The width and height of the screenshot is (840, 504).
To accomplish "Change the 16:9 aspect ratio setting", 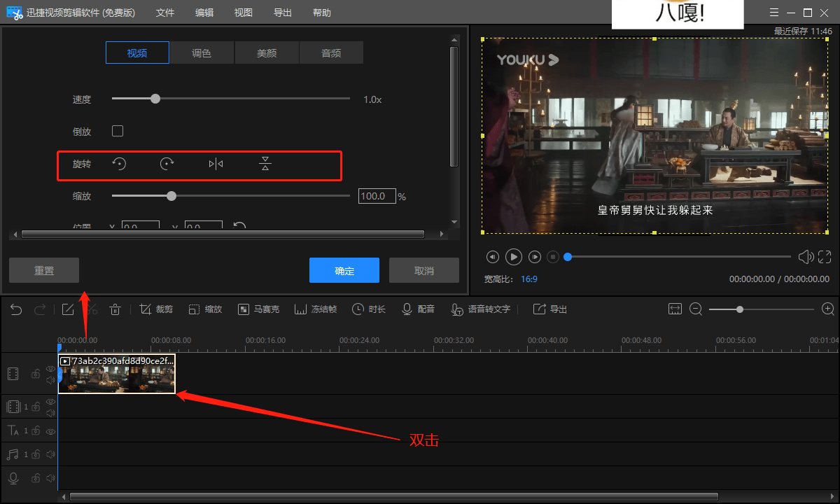I will (x=529, y=279).
